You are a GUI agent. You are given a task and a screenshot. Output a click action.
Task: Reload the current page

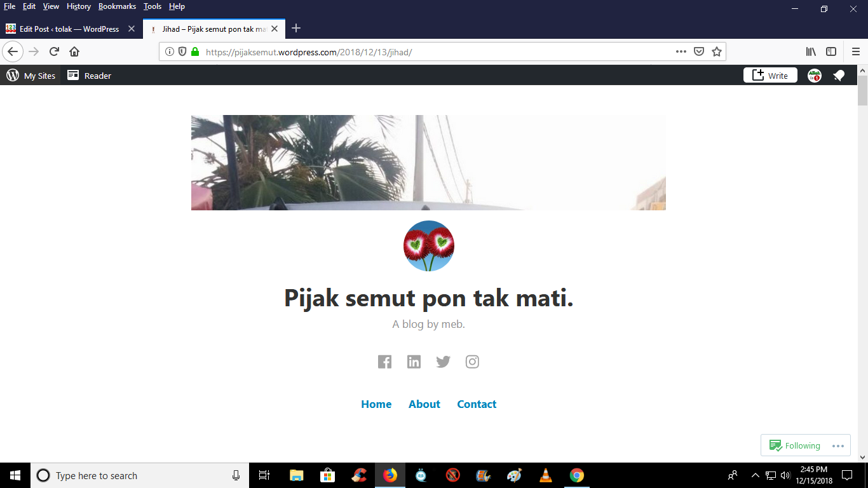(55, 52)
